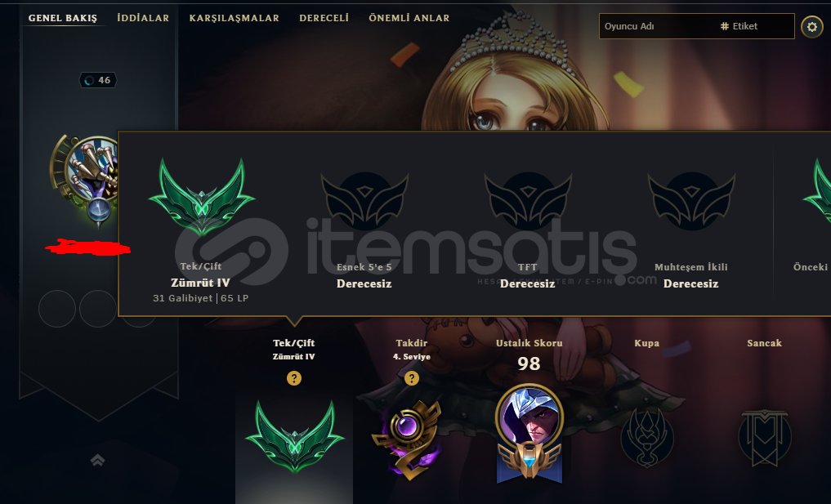Click the help icon under Tek/Çift

pos(294,378)
